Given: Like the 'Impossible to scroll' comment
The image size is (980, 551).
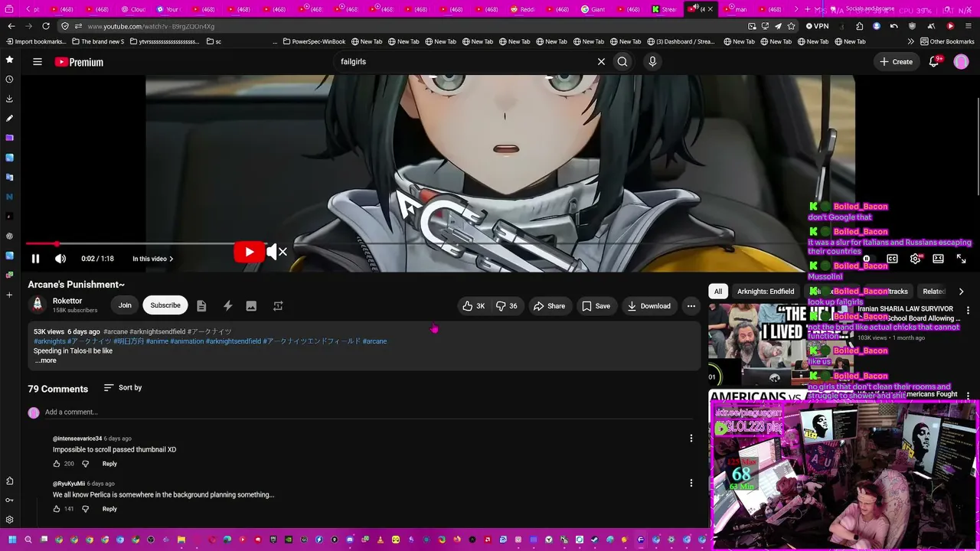Looking at the screenshot, I should pos(57,464).
